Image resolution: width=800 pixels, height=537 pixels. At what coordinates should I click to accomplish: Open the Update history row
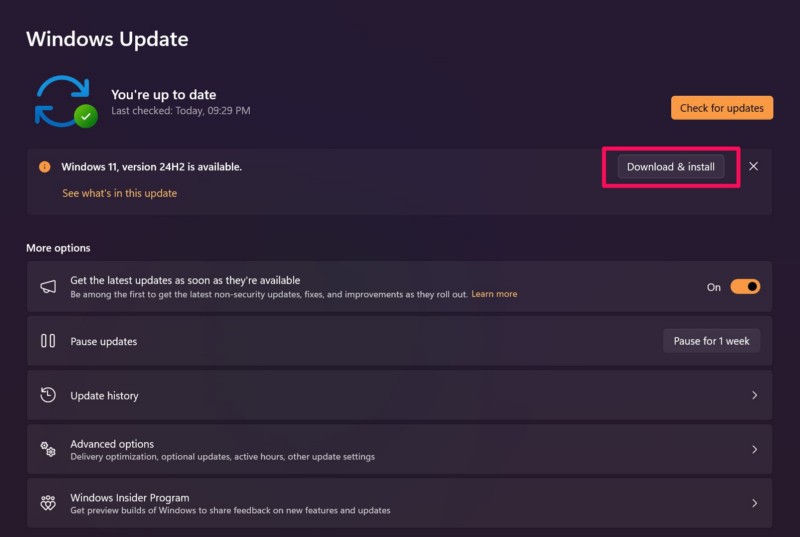104,396
